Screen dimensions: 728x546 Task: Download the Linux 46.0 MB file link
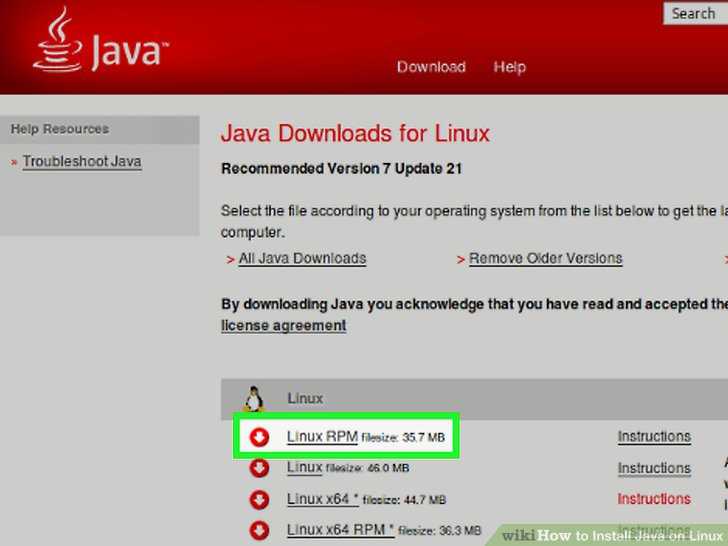305,467
